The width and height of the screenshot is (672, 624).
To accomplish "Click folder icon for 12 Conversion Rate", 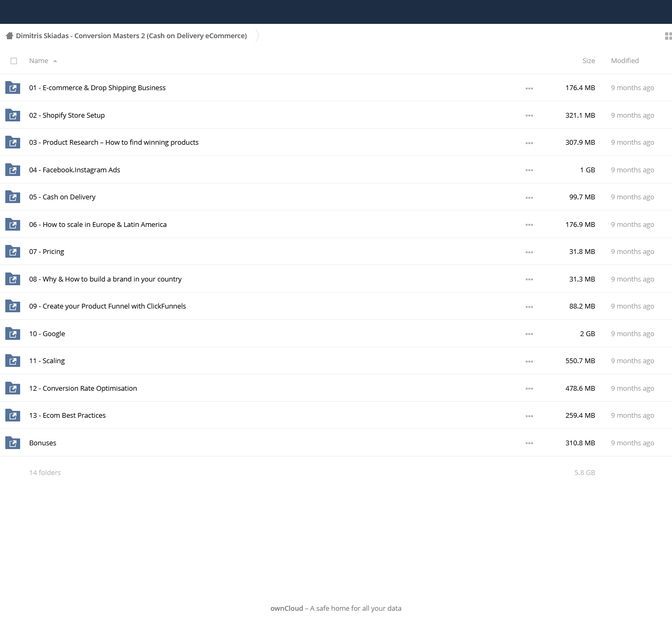I will pos(13,388).
